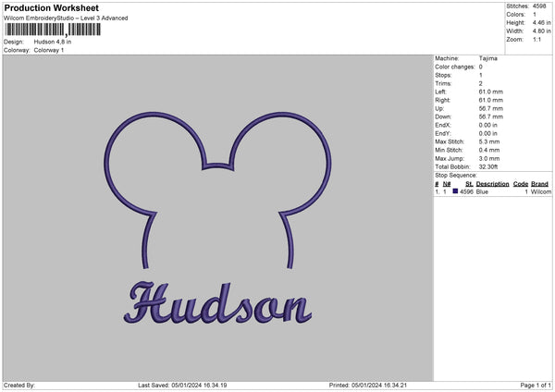This screenshot has width=555, height=392.
Task: Click the 'Stop Sequence:' heading
Action: click(x=456, y=175)
